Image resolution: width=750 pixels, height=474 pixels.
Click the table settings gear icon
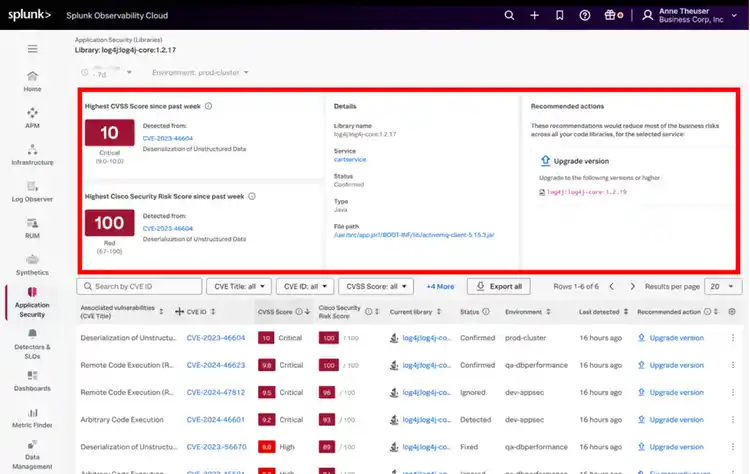point(732,312)
